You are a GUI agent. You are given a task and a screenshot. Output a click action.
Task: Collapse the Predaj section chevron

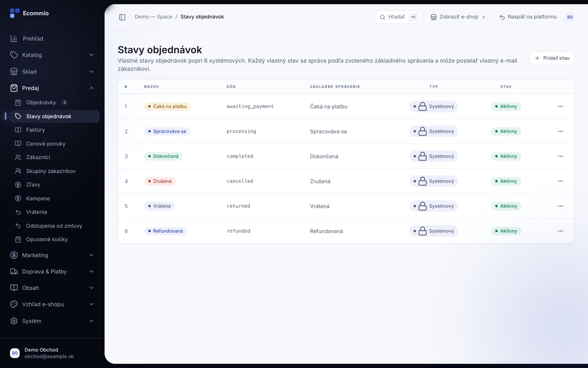tap(91, 88)
